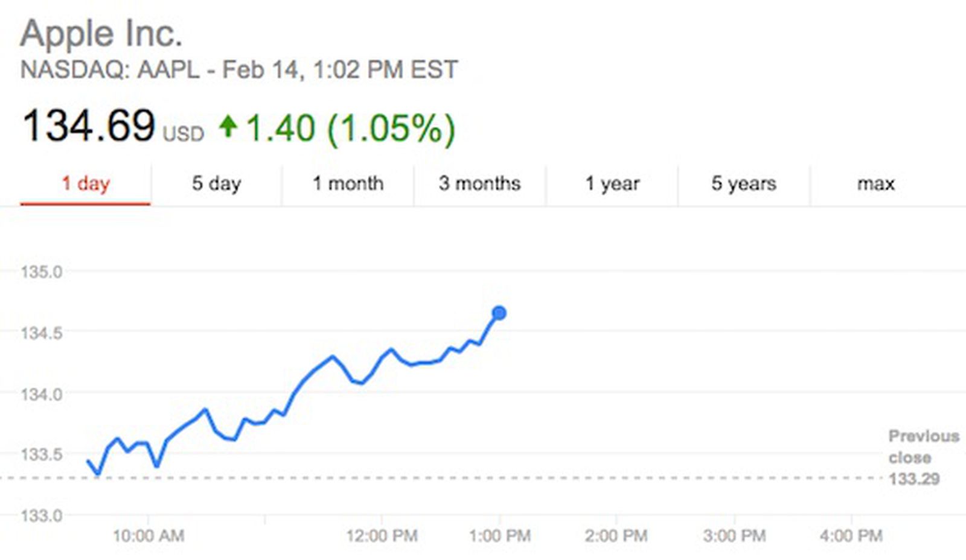966x560 pixels.
Task: Click the "135.0" price axis label
Action: tap(41, 271)
